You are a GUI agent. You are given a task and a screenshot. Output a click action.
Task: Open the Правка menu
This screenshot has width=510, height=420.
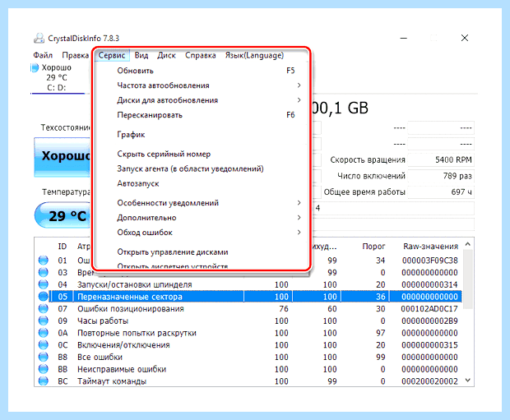click(76, 55)
